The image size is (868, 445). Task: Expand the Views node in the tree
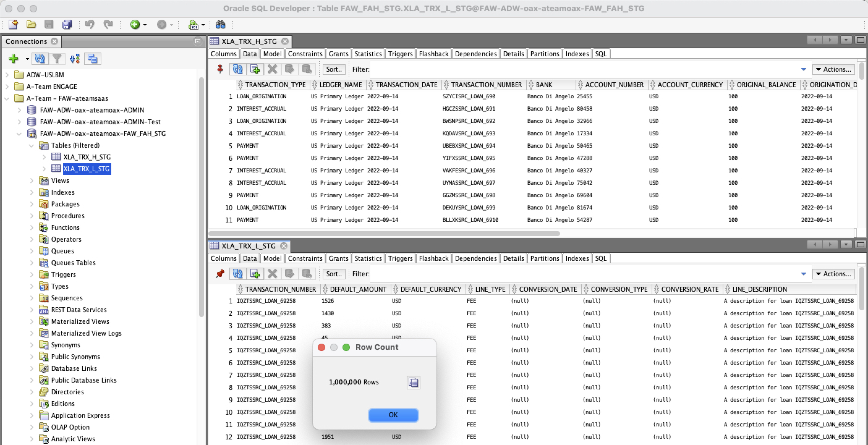click(32, 180)
